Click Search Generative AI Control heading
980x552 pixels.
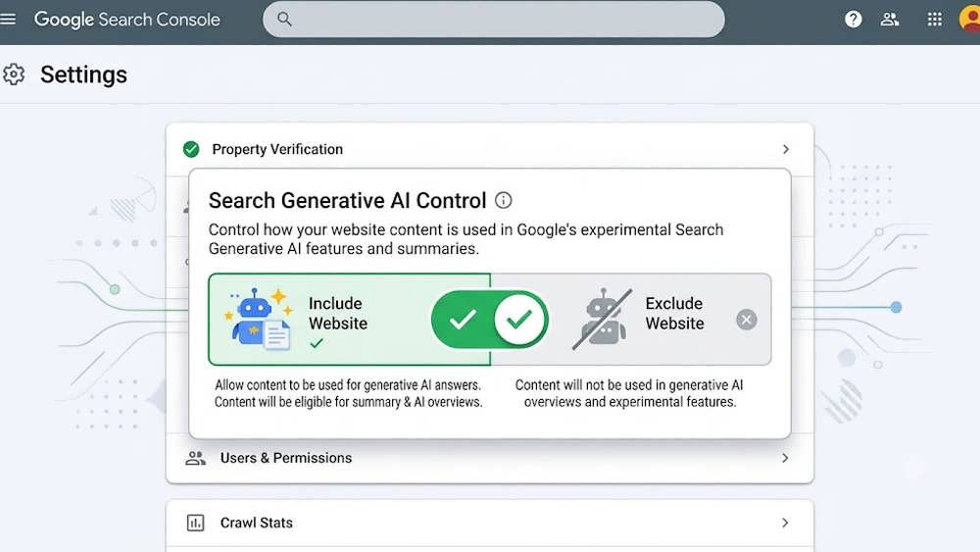[x=348, y=201]
